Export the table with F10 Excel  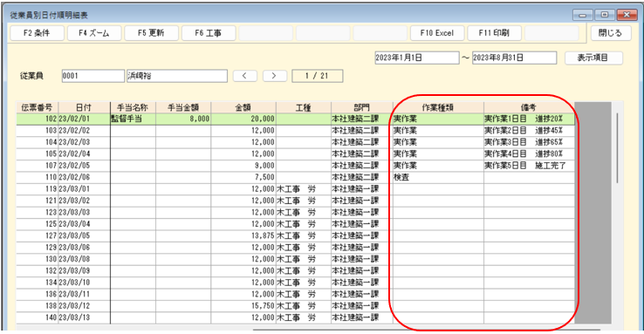(437, 33)
